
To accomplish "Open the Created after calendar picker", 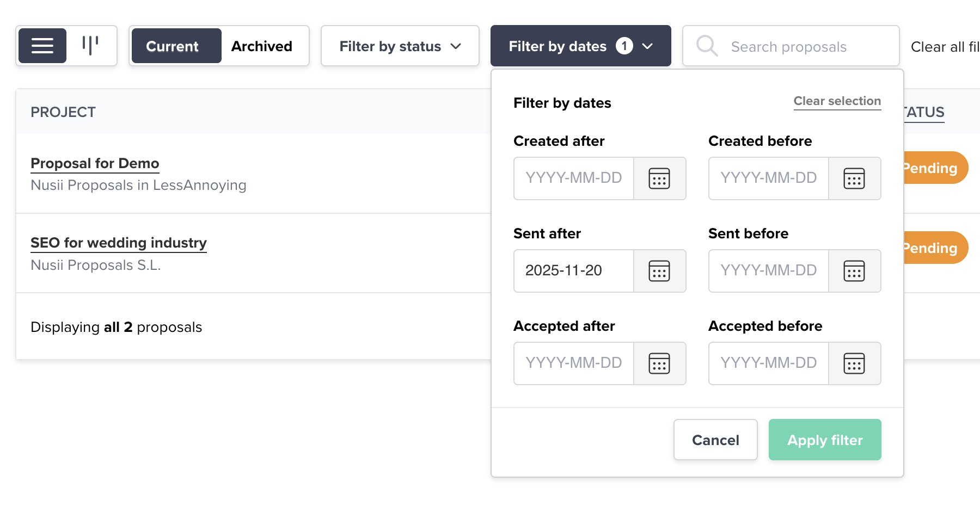I will (659, 178).
